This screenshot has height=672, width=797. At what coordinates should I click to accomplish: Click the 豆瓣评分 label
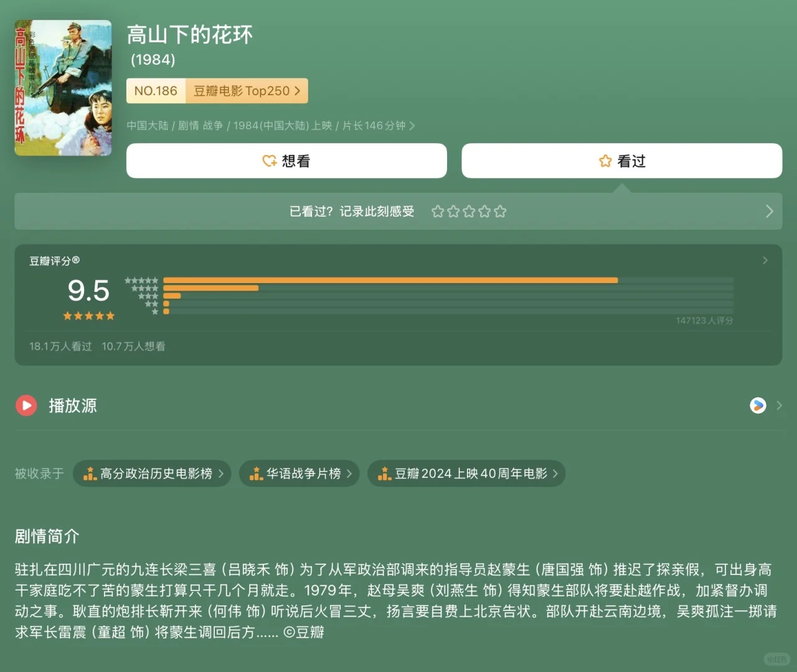pos(54,261)
